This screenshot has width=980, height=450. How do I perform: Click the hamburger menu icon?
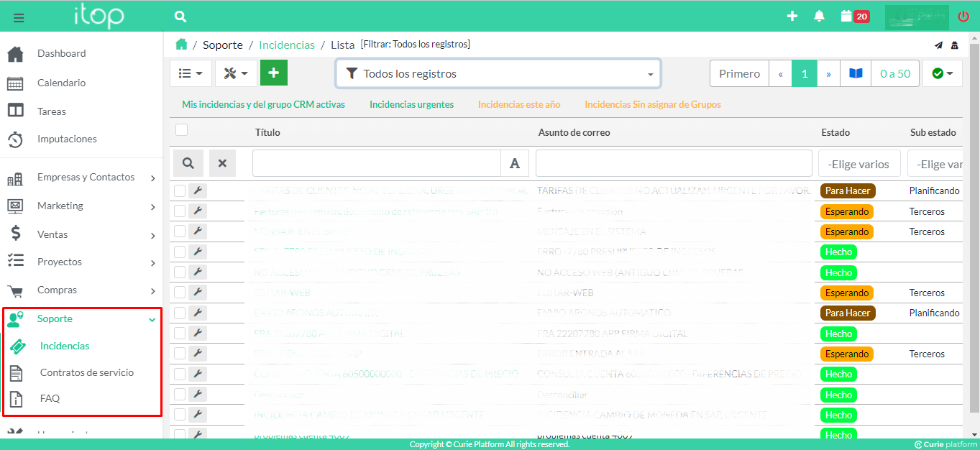[x=19, y=17]
